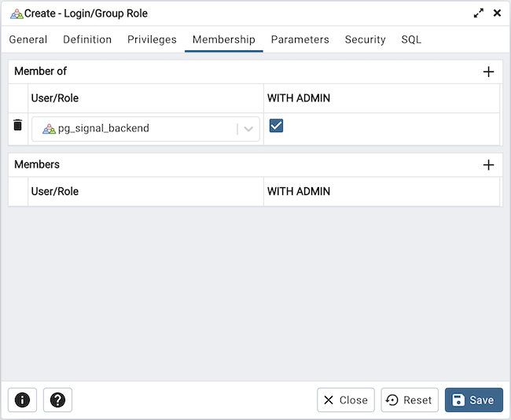The width and height of the screenshot is (511, 420).
Task: Switch to the General tab
Action: click(x=28, y=39)
